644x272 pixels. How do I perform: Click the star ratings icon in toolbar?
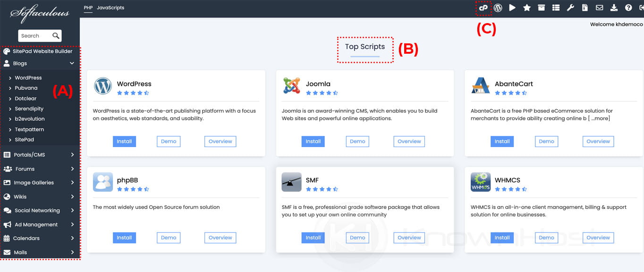point(527,8)
